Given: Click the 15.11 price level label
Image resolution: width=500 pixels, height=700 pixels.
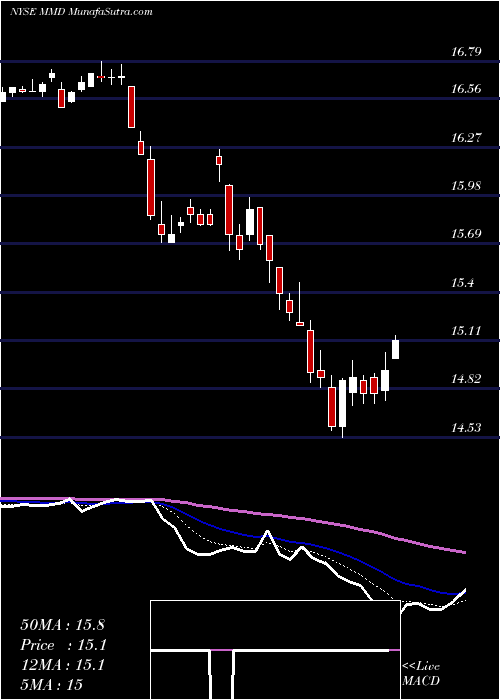Looking at the screenshot, I should [466, 331].
